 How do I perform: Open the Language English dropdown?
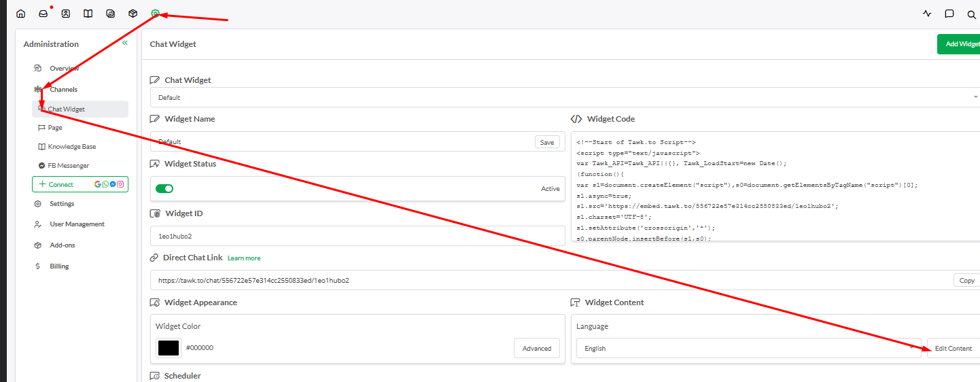pos(749,348)
